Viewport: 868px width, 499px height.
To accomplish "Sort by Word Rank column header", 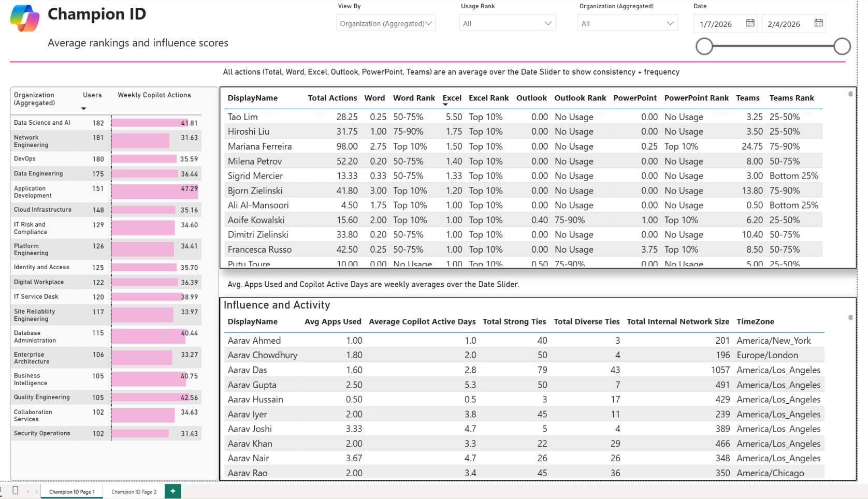I will [x=414, y=98].
